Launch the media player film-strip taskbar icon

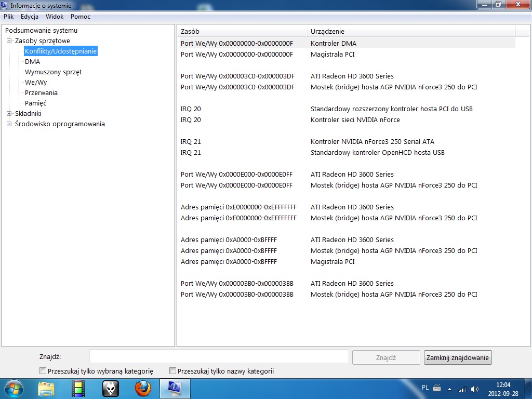(78, 389)
